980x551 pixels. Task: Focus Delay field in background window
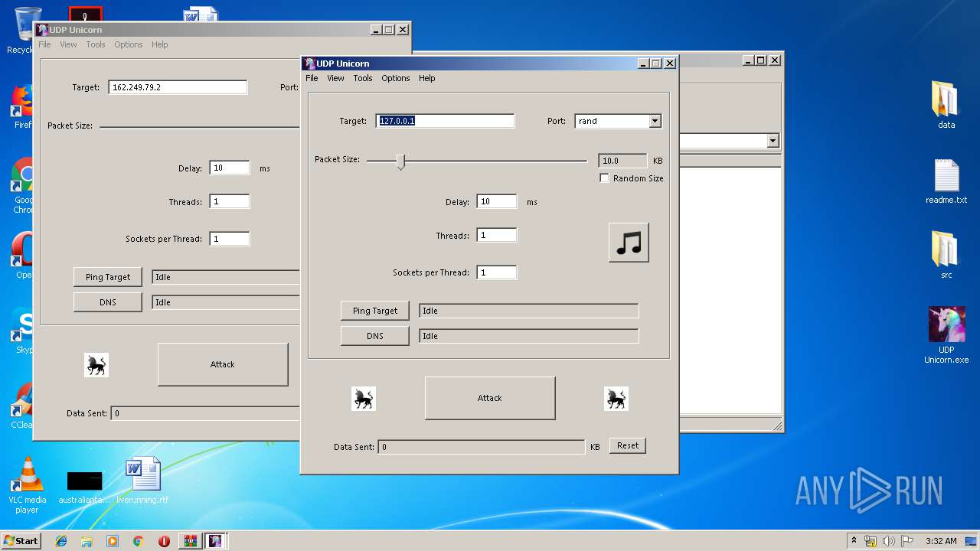coord(230,168)
